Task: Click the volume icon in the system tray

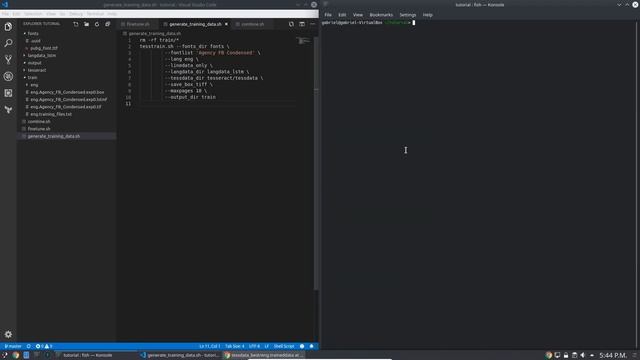Action: pos(582,355)
